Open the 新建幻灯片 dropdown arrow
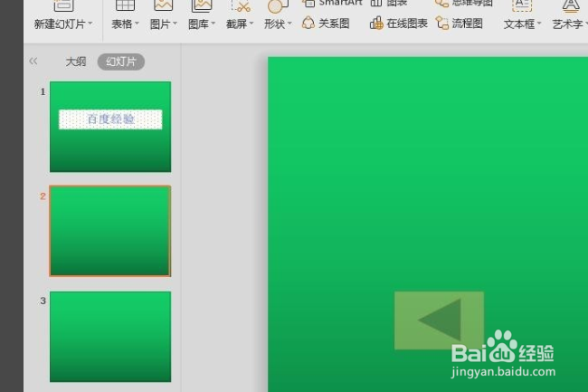 (90, 24)
